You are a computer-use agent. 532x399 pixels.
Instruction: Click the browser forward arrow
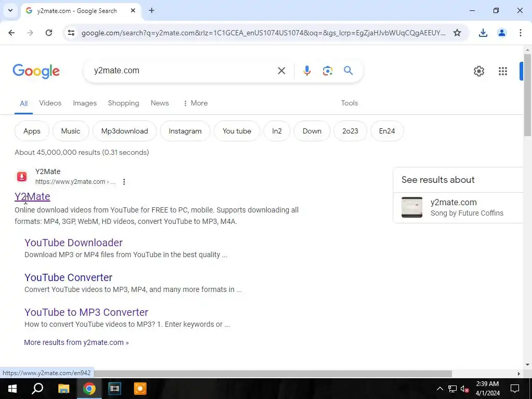[x=30, y=33]
